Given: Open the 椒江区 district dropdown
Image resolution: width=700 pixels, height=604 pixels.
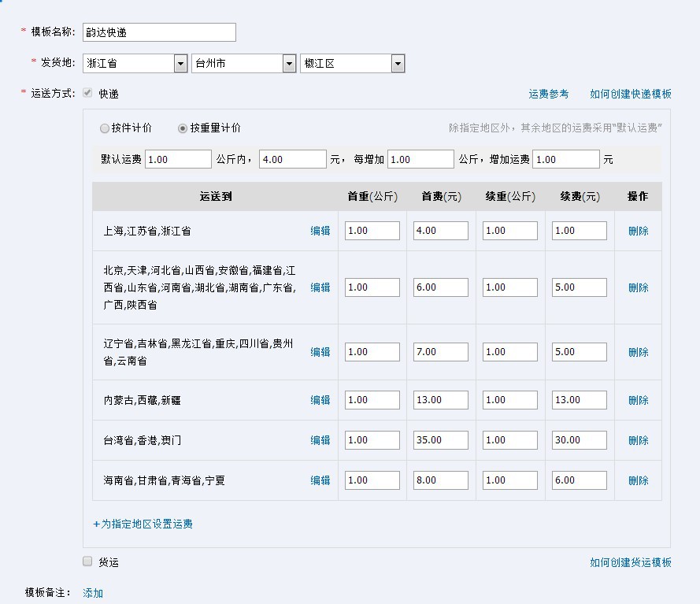Looking at the screenshot, I should (x=398, y=64).
